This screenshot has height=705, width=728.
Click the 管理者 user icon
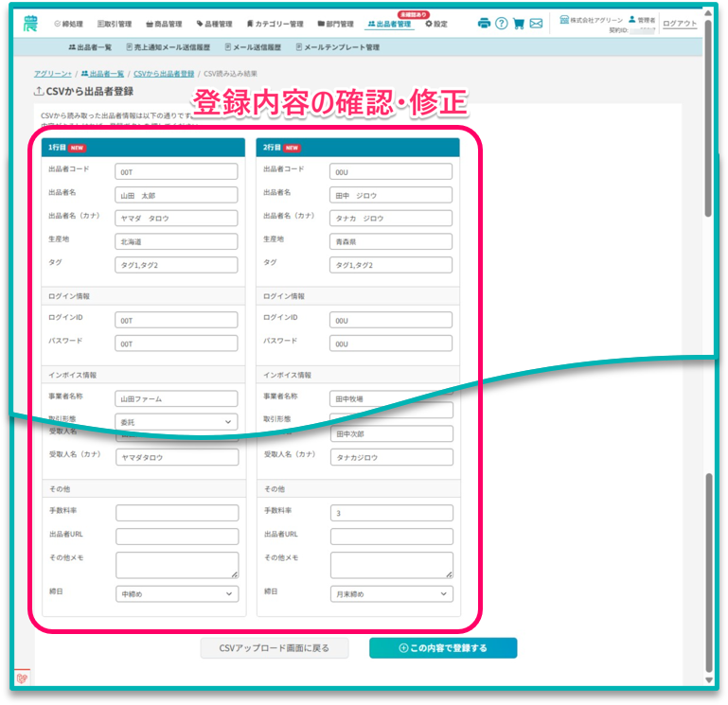tap(631, 20)
